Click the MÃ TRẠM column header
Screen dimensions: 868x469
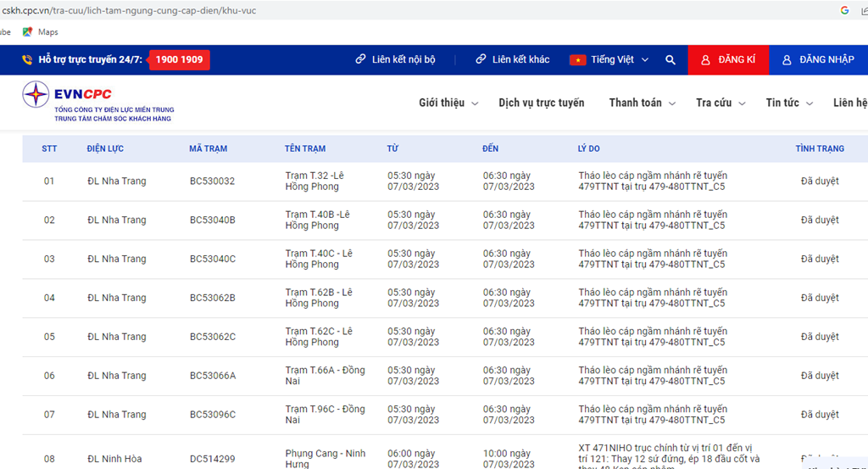pos(208,148)
